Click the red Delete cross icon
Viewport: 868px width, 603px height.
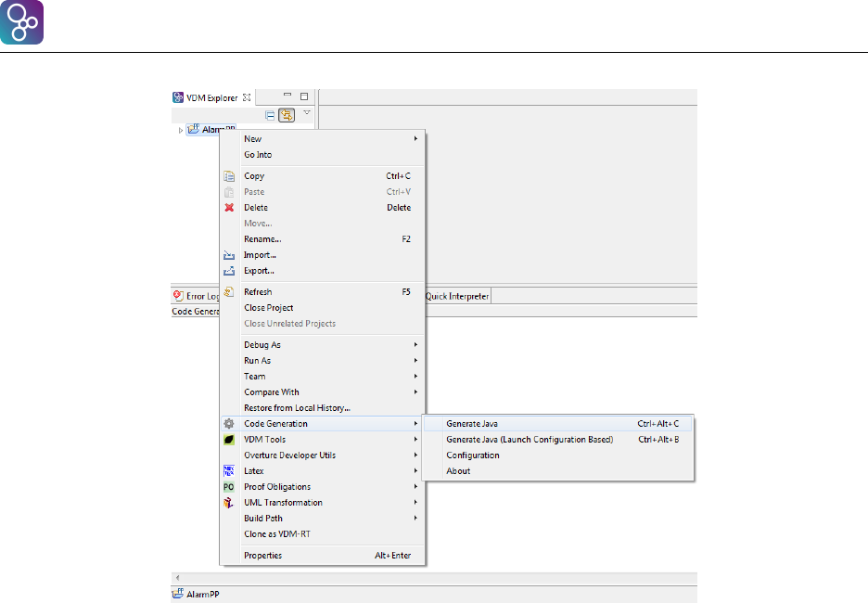[x=229, y=208]
